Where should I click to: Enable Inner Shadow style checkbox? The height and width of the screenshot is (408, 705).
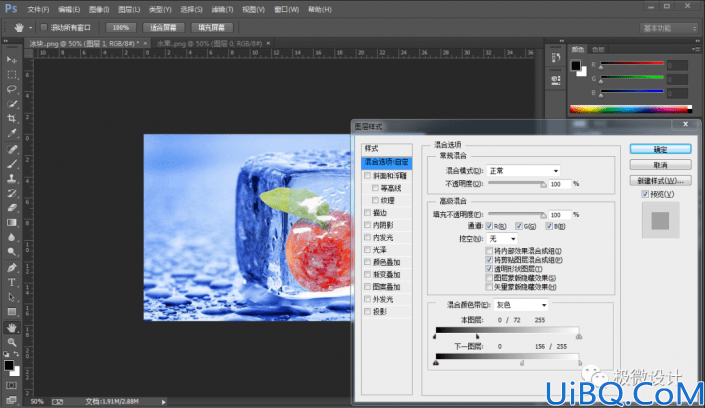pos(368,225)
